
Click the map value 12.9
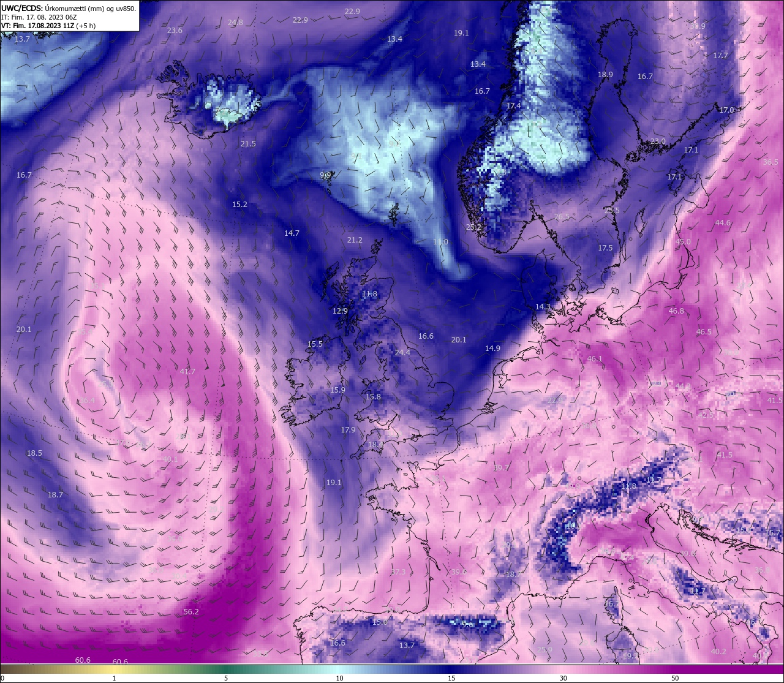pos(340,311)
